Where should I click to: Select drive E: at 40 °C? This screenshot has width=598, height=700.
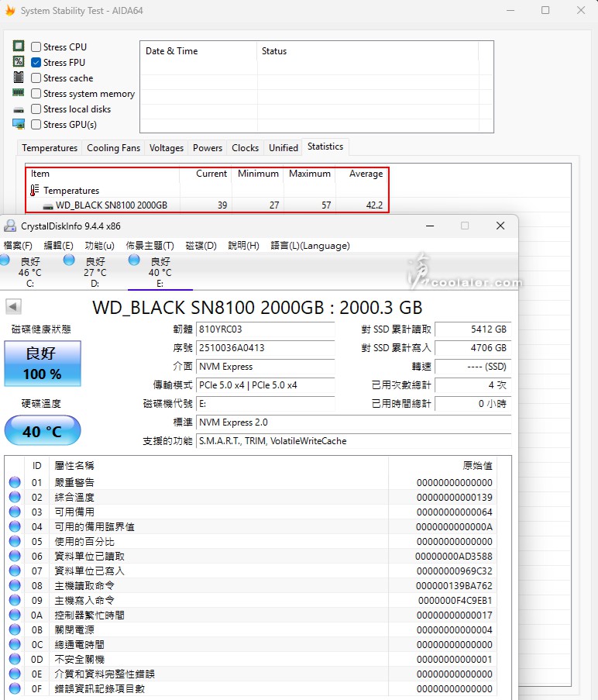click(x=160, y=271)
